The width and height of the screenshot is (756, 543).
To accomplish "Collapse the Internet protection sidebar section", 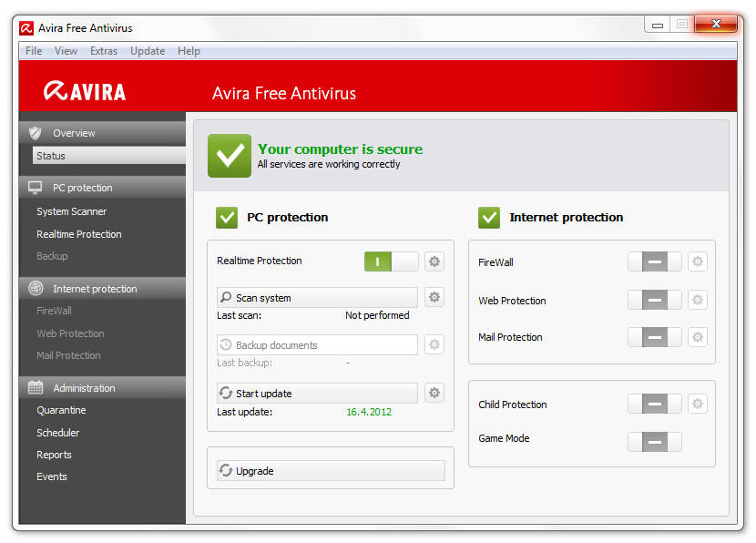I will [102, 289].
